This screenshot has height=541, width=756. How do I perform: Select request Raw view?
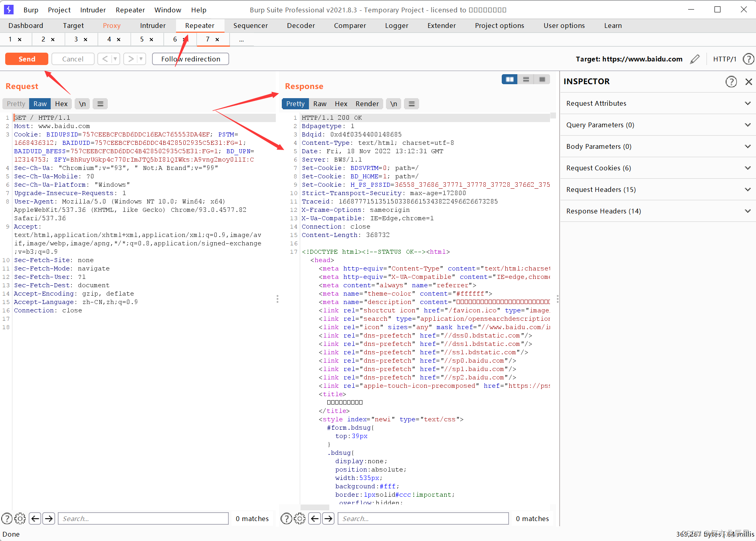pyautogui.click(x=40, y=104)
